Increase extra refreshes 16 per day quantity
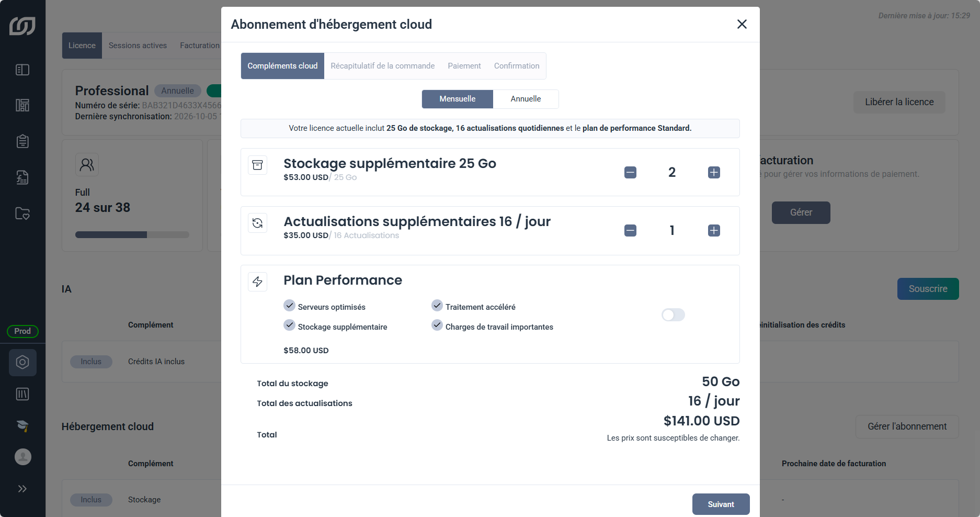980x517 pixels. (714, 230)
